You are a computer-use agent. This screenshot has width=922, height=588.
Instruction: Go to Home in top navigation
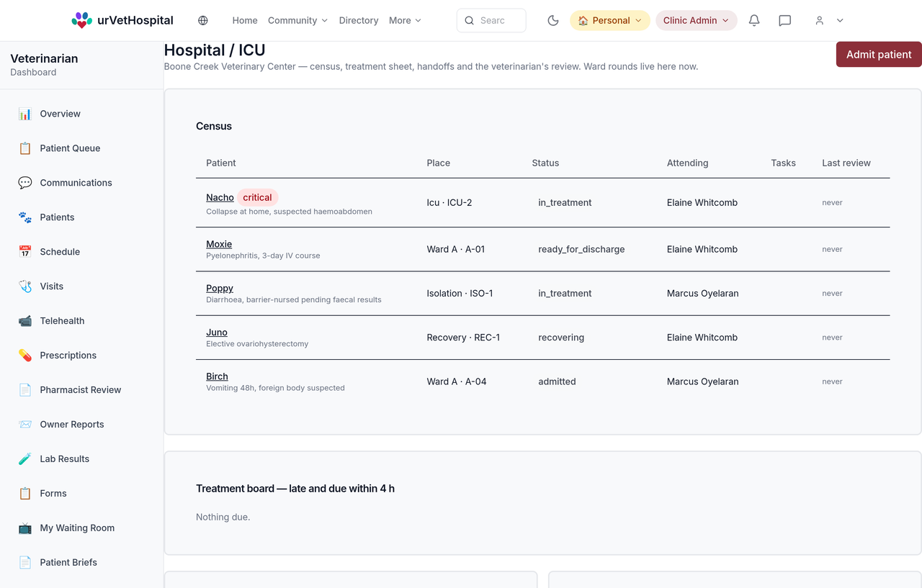point(245,20)
